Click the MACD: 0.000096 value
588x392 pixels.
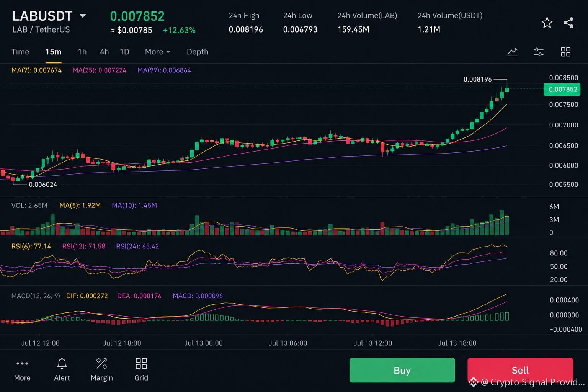click(x=198, y=296)
